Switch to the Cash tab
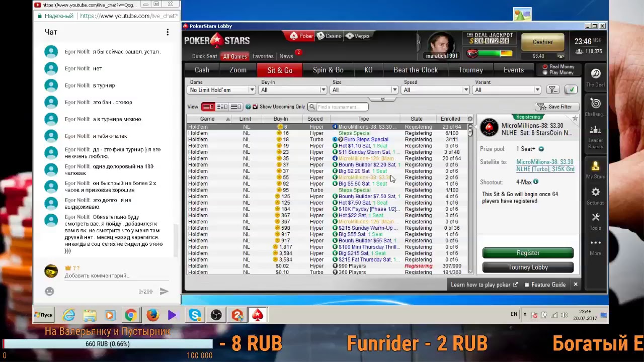This screenshot has height=362, width=644. pyautogui.click(x=202, y=70)
